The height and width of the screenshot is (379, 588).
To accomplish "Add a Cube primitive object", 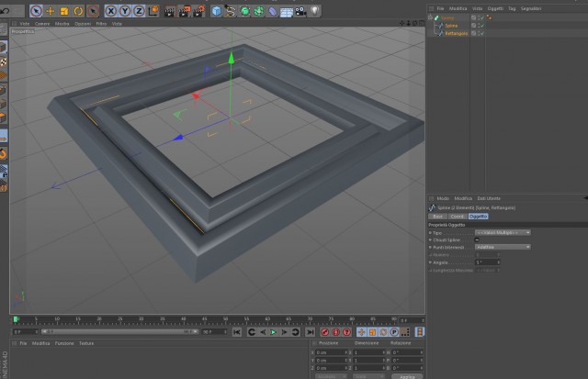I will click(x=217, y=11).
